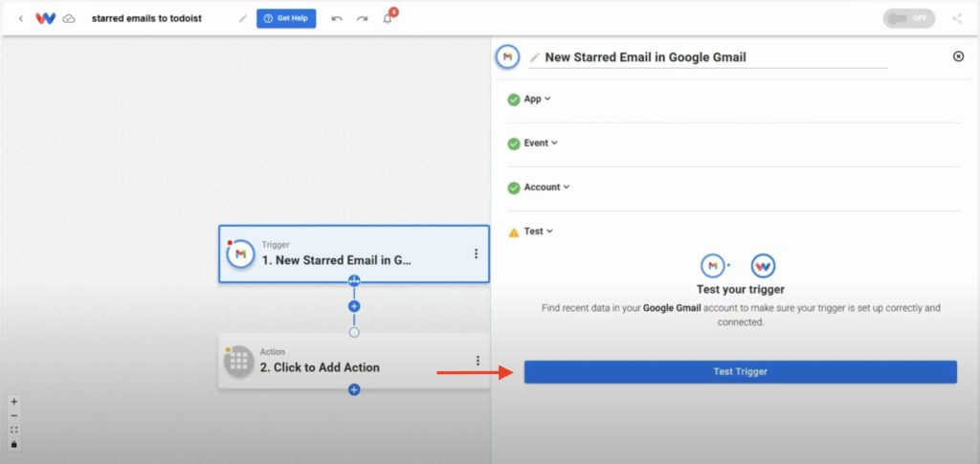The width and height of the screenshot is (980, 464).
Task: Click the Gmail icon in panel header
Action: tap(507, 56)
